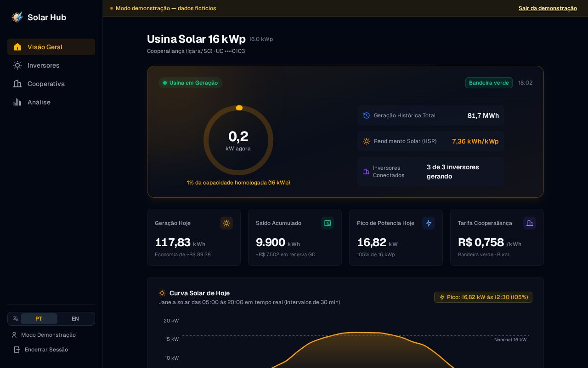
Task: Click Sair da demonstração link
Action: pyautogui.click(x=548, y=8)
